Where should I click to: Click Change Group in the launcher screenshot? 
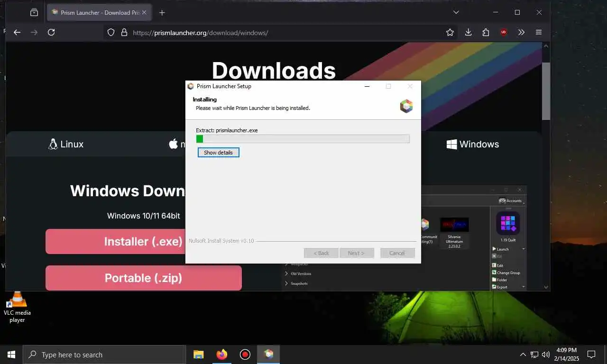pyautogui.click(x=506, y=273)
